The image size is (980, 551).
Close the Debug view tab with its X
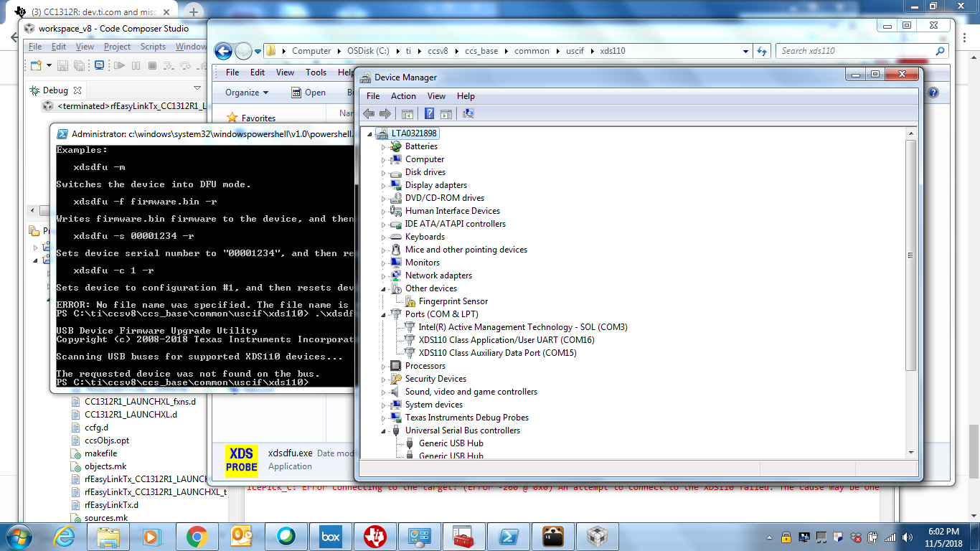(77, 90)
